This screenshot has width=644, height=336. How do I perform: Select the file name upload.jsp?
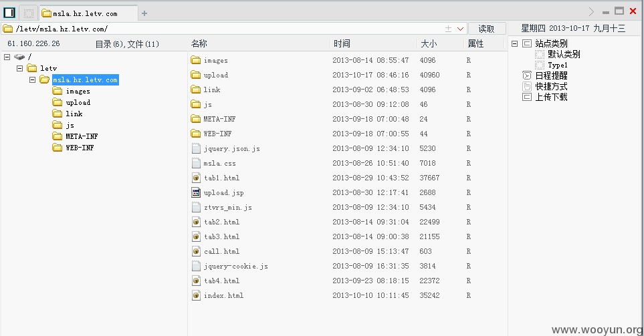coord(224,193)
